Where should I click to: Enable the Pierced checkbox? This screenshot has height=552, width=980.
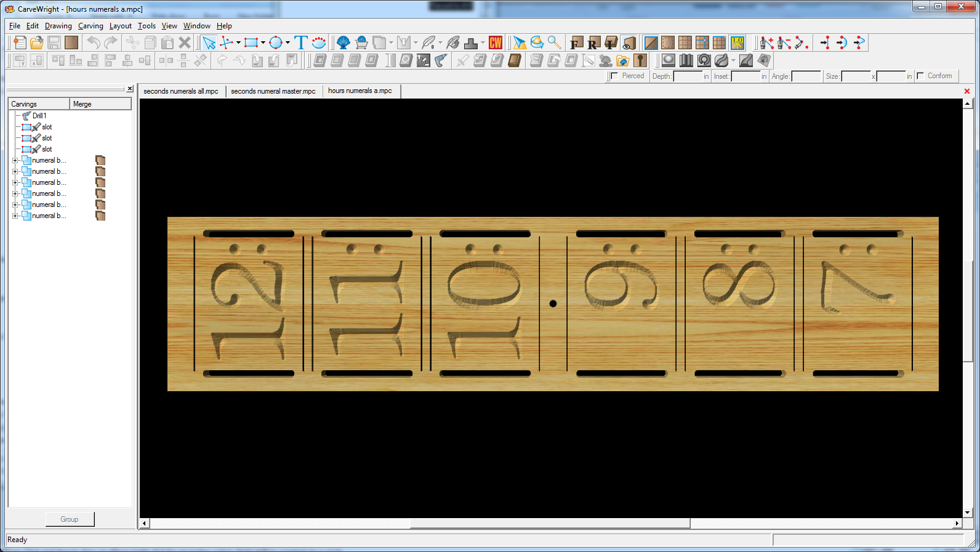coord(614,76)
